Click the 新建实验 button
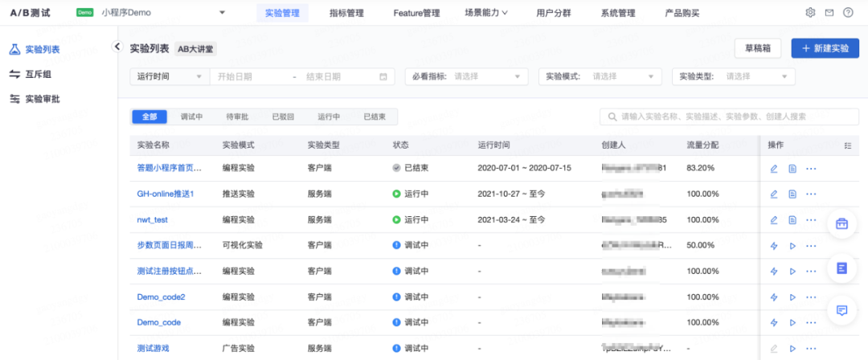Image resolution: width=868 pixels, height=360 pixels. pyautogui.click(x=825, y=48)
